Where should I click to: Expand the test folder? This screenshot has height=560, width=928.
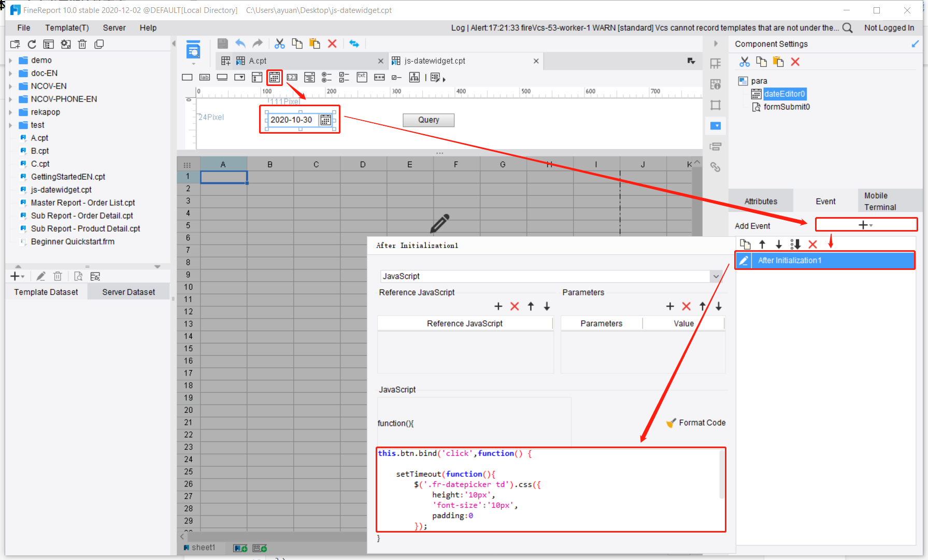[10, 125]
